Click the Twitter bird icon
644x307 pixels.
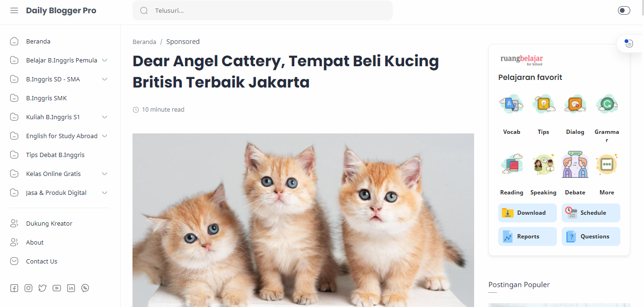(x=43, y=288)
